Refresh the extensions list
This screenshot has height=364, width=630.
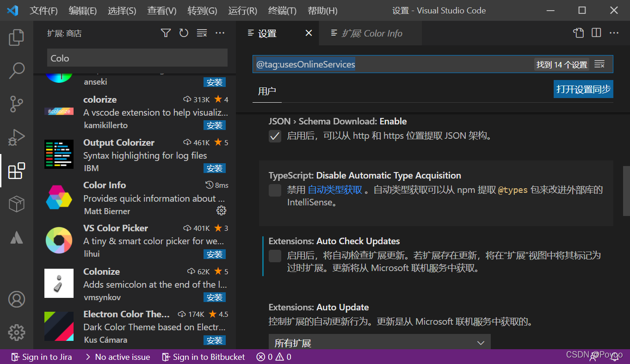click(x=184, y=33)
